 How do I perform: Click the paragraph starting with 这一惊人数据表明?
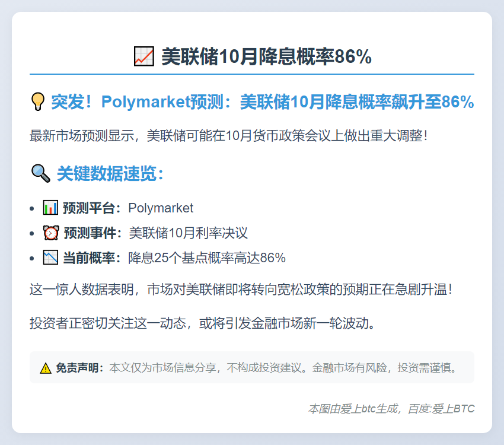coord(242,290)
